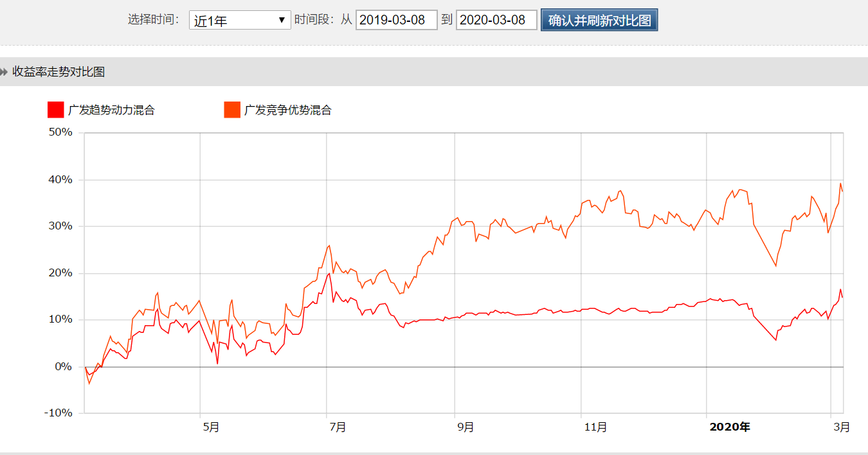Toggle the 广发竞争优势混合 legend label
This screenshot has width=868, height=455.
click(x=287, y=110)
